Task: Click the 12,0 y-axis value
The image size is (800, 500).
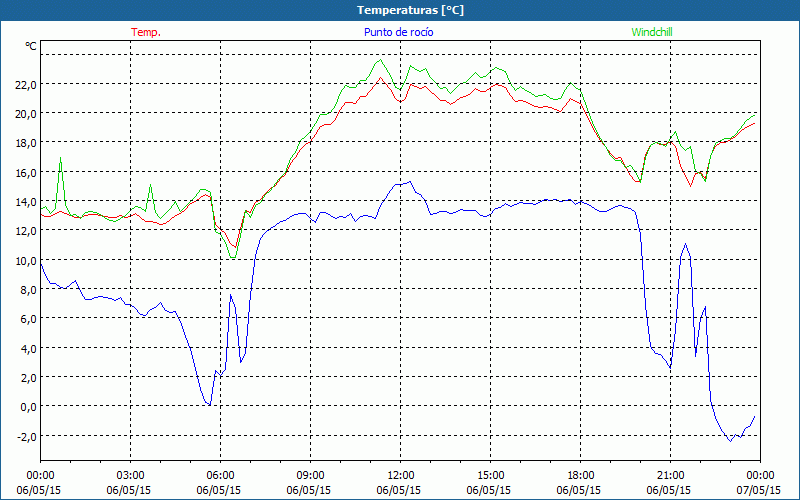Action: point(26,231)
